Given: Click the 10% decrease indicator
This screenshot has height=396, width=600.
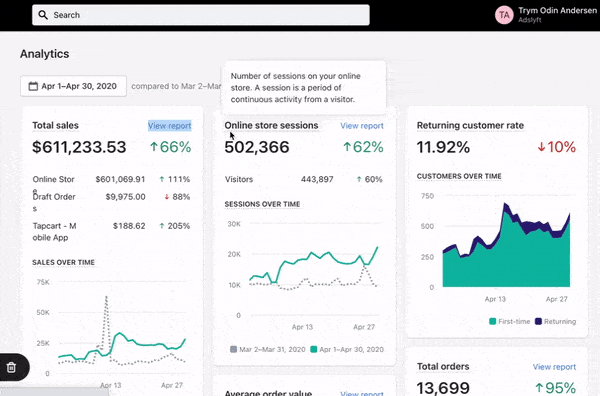Looking at the screenshot, I should pyautogui.click(x=557, y=147).
